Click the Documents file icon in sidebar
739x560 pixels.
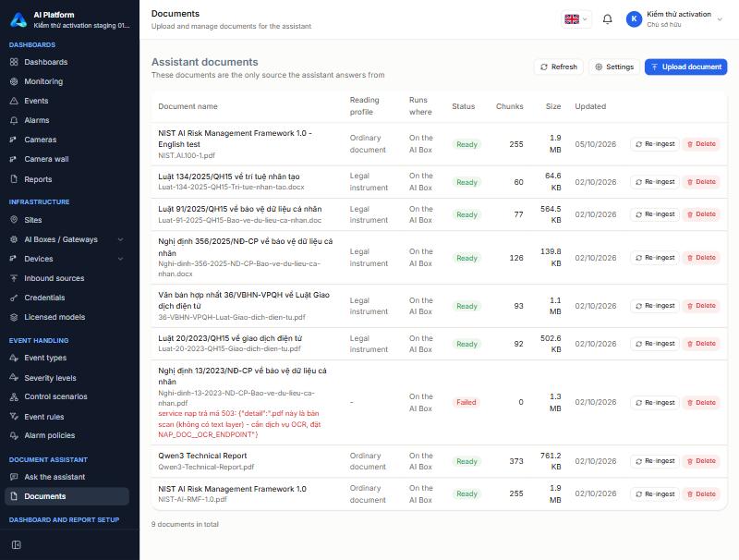14,496
